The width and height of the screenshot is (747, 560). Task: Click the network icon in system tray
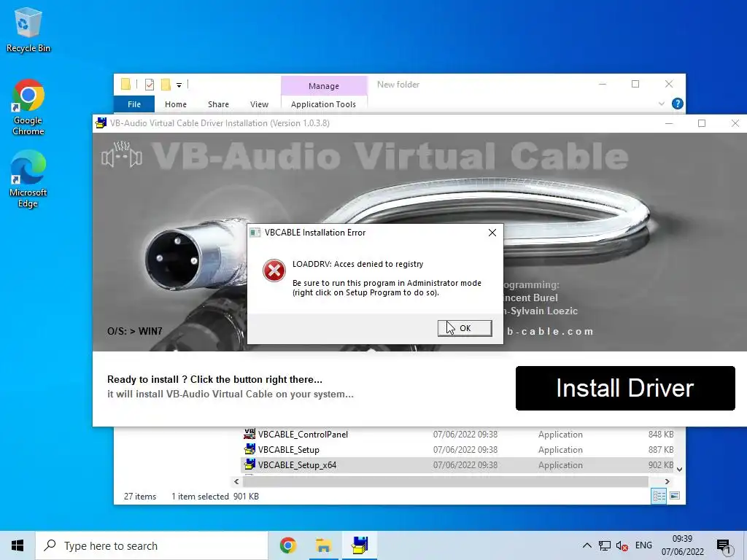point(605,545)
